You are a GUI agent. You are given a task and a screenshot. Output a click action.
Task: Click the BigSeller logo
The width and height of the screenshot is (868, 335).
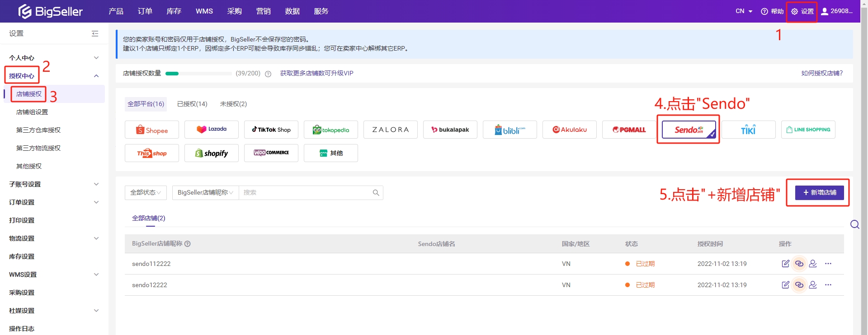[50, 11]
